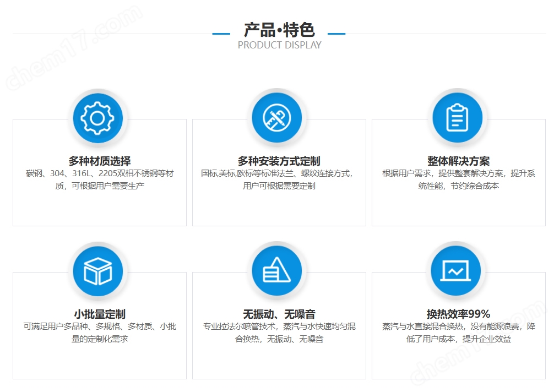
Task: Click the 产品•特色 section title
Action: 279,30
